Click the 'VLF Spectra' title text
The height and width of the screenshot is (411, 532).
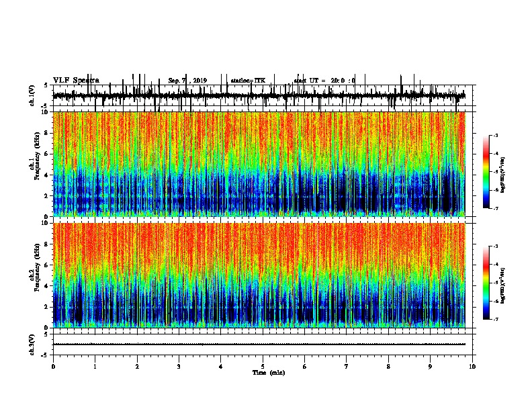point(76,81)
